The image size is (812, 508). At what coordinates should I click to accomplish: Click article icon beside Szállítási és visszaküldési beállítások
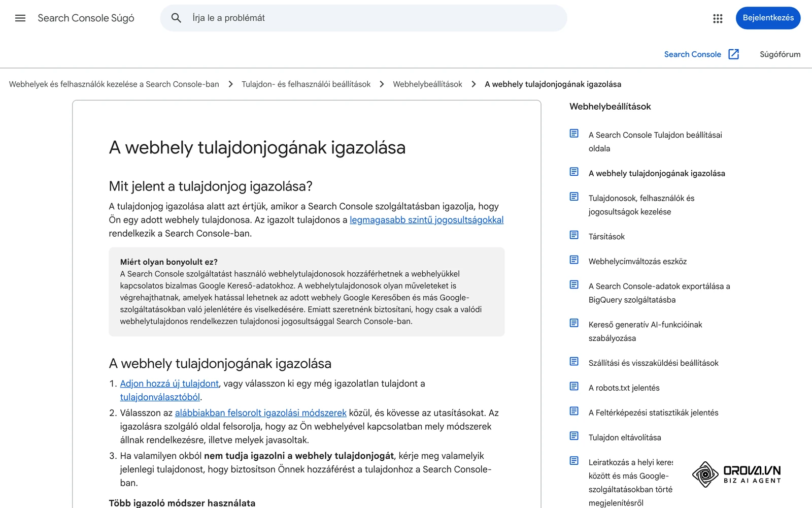click(x=574, y=362)
